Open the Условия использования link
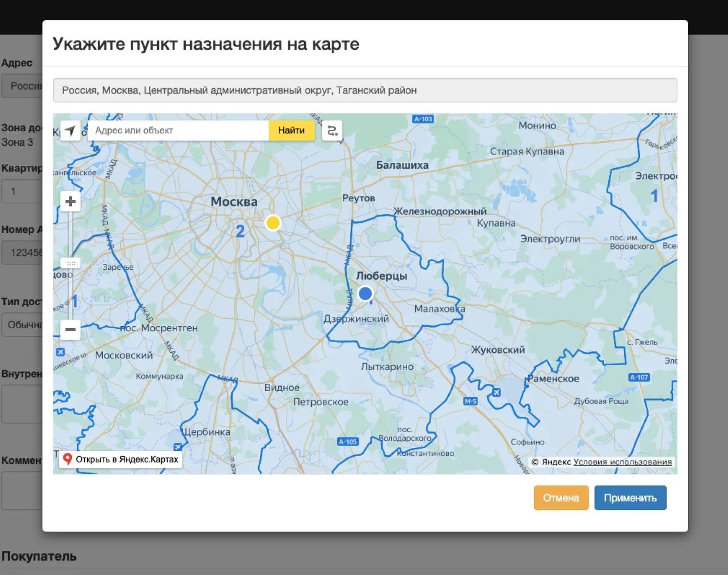 (x=622, y=462)
